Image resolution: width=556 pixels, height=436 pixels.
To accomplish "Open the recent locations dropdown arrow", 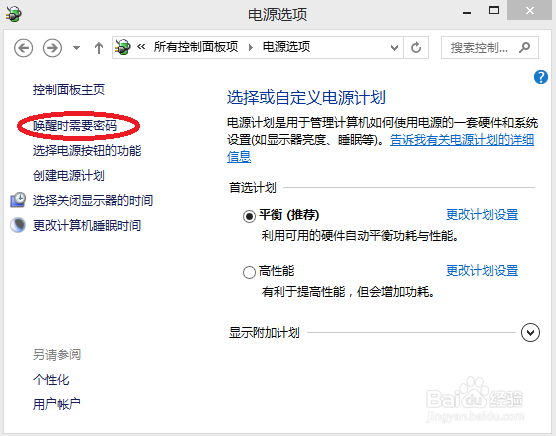I will click(76, 47).
